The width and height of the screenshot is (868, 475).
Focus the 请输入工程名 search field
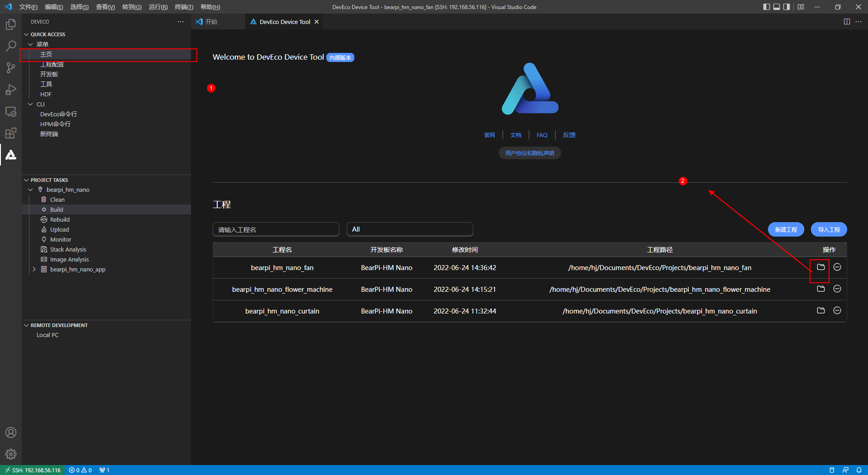pos(276,229)
